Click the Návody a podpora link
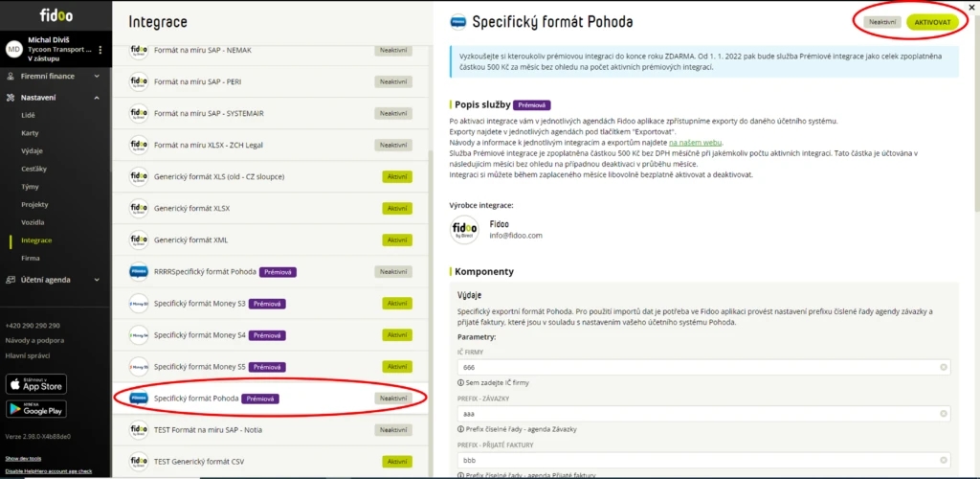Image resolution: width=980 pixels, height=479 pixels. (x=34, y=340)
